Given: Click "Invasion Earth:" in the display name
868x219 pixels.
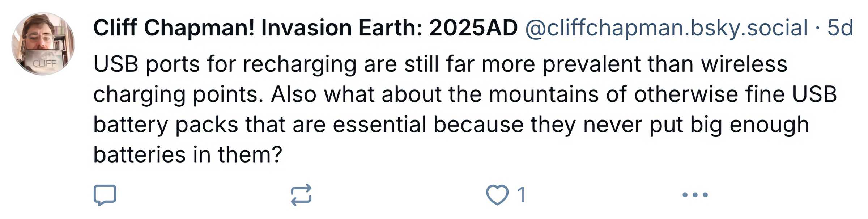Looking at the screenshot, I should (x=341, y=28).
